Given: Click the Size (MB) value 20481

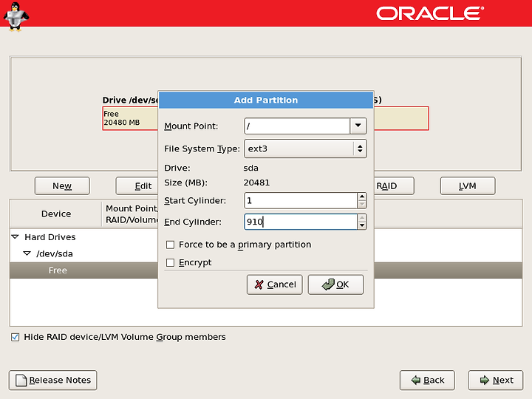Looking at the screenshot, I should click(x=256, y=183).
